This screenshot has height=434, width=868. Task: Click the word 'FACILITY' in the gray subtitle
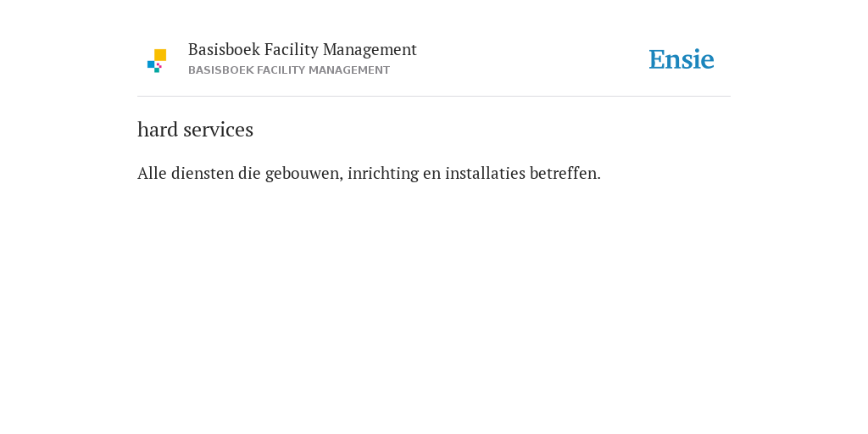point(281,70)
